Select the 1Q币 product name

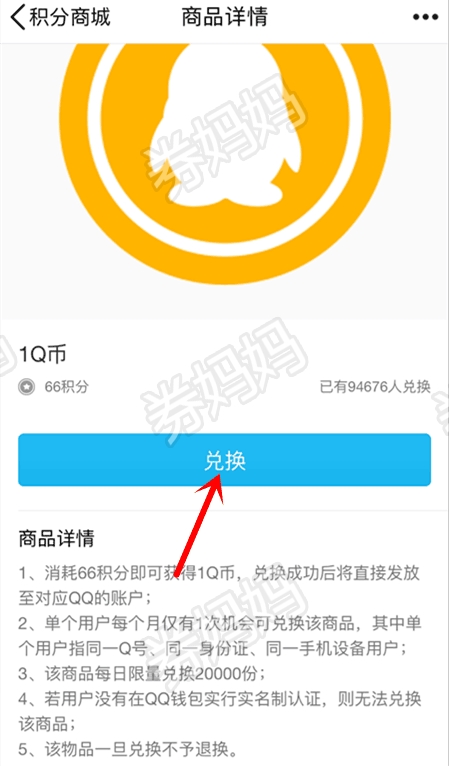42,354
